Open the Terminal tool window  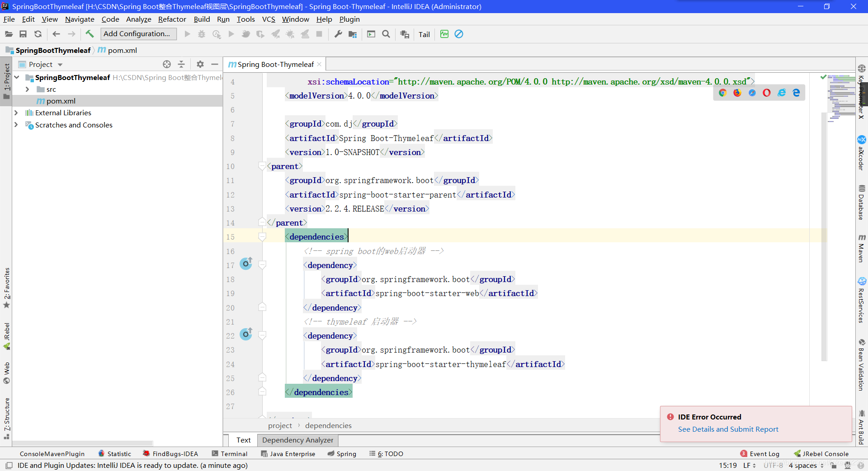point(230,454)
